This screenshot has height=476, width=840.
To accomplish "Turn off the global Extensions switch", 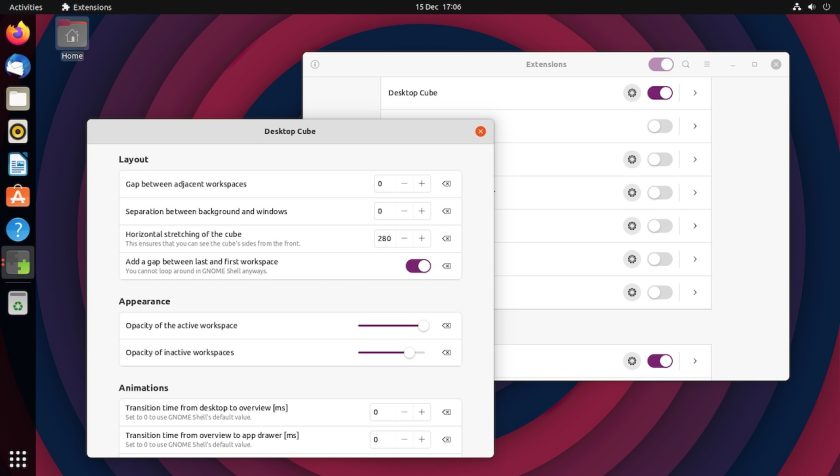I will click(661, 64).
